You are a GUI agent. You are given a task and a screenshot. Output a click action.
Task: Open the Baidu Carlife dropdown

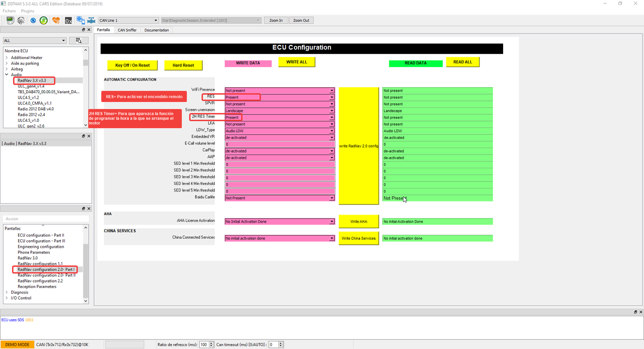280,198
